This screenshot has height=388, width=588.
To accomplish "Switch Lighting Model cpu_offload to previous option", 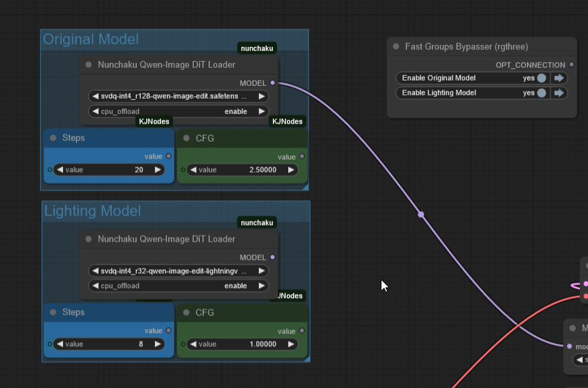I will click(95, 286).
